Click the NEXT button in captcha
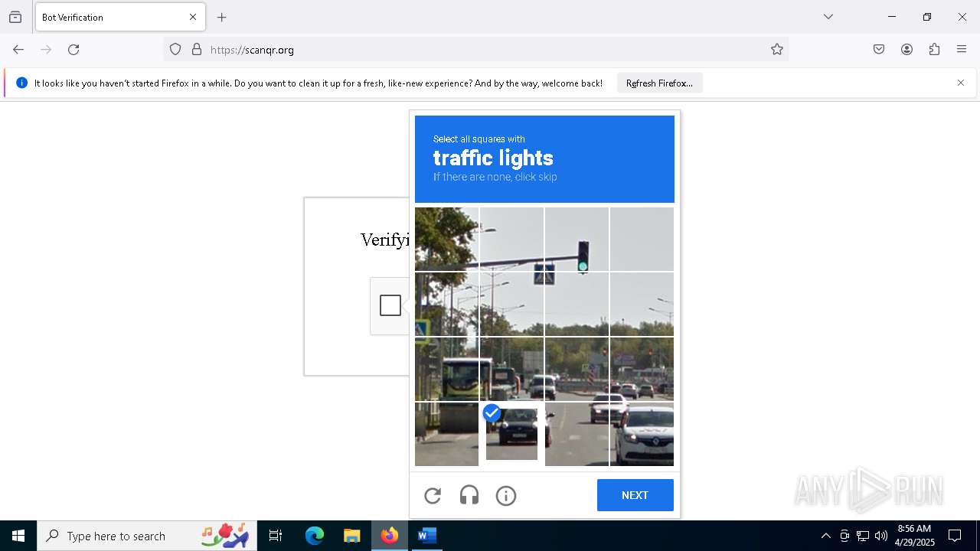This screenshot has height=551, width=980. tap(635, 495)
